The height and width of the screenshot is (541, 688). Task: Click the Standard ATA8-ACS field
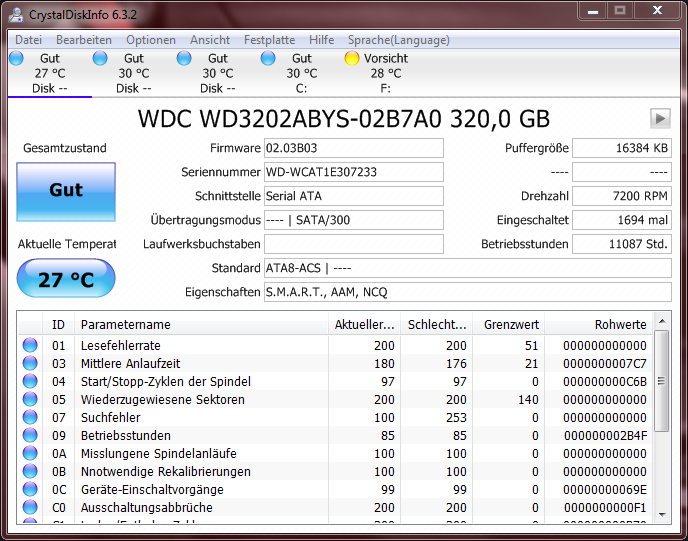coord(468,268)
